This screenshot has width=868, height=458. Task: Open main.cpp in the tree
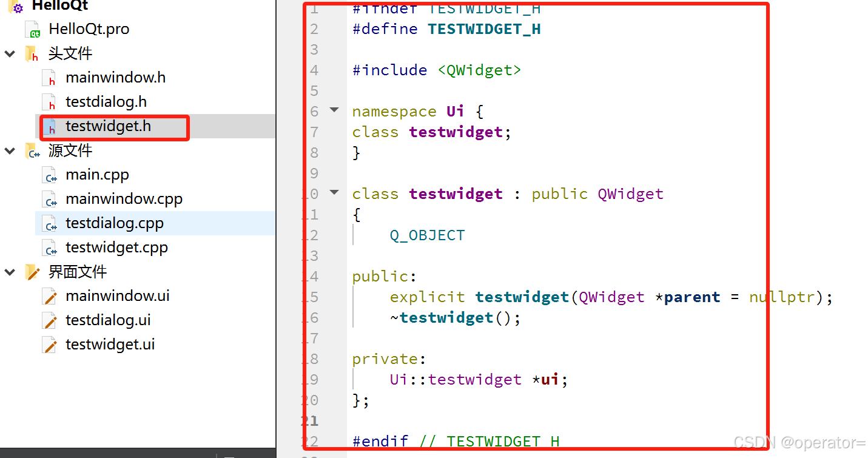coord(98,175)
